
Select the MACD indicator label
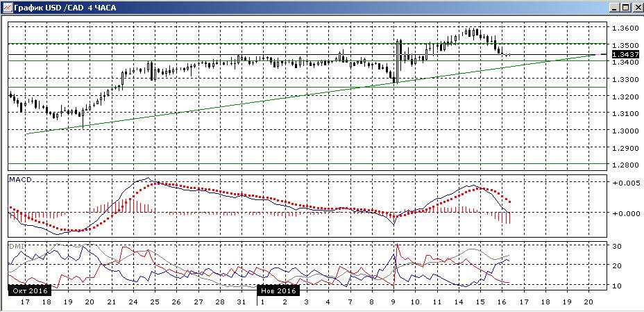click(x=22, y=180)
